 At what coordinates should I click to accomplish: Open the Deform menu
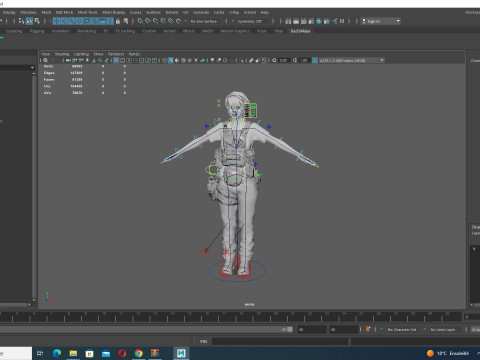point(172,12)
